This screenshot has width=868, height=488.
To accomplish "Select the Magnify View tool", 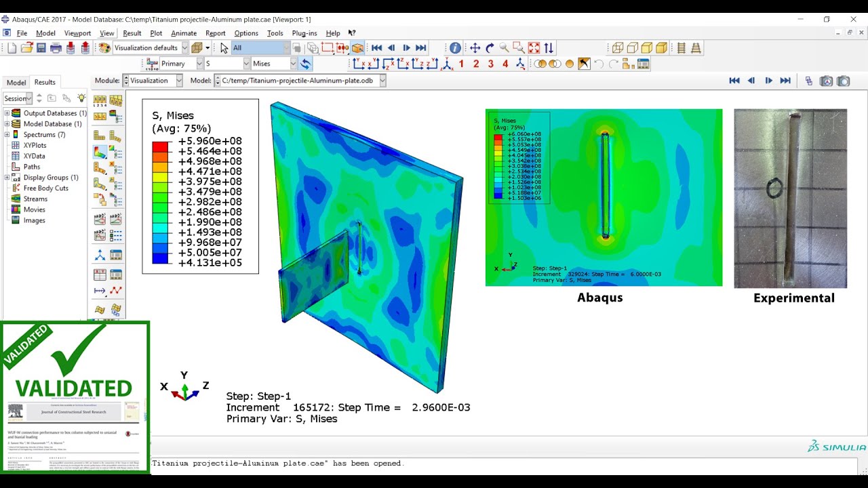I will coord(504,47).
